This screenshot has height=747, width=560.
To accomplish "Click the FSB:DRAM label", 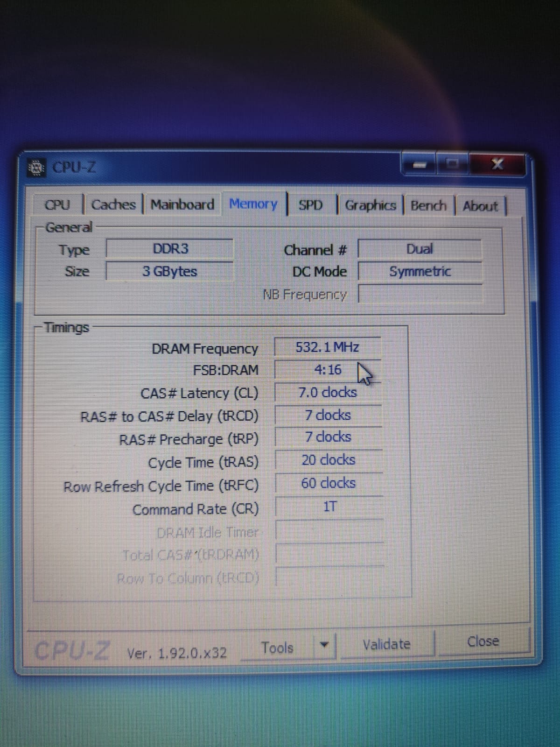I will click(225, 370).
